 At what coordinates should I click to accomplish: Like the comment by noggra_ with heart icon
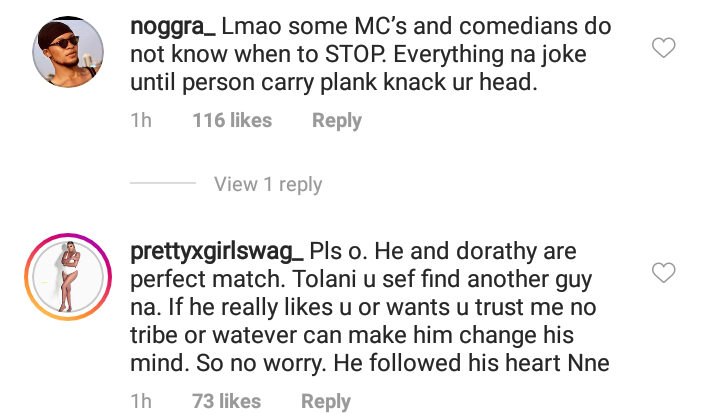click(664, 48)
